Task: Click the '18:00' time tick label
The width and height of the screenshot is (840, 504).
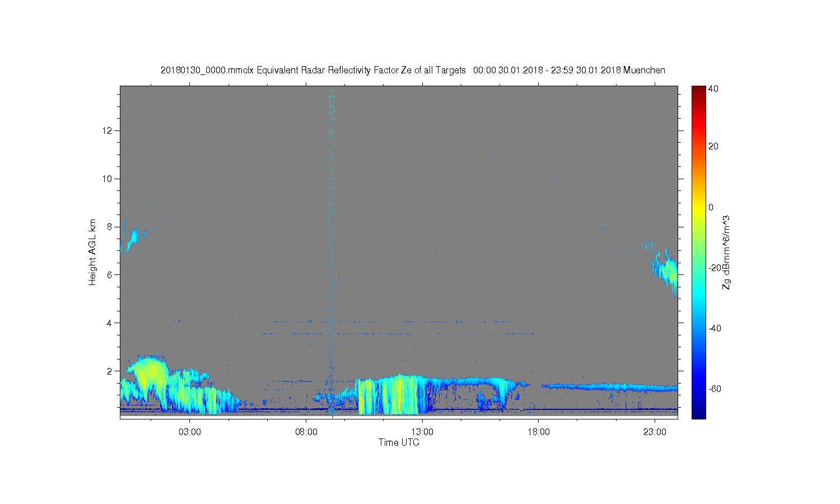Action: tap(539, 432)
